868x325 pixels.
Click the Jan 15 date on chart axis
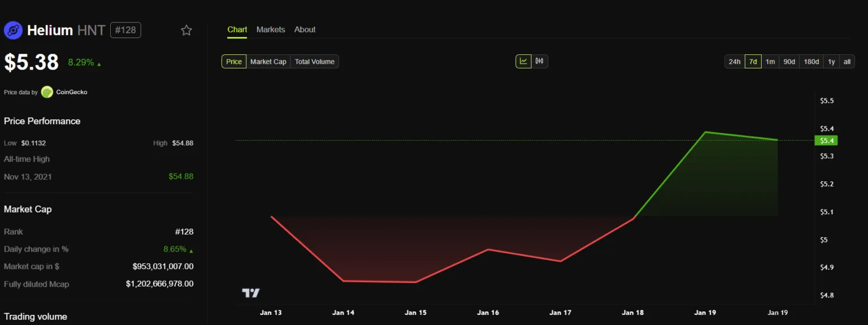click(x=415, y=313)
